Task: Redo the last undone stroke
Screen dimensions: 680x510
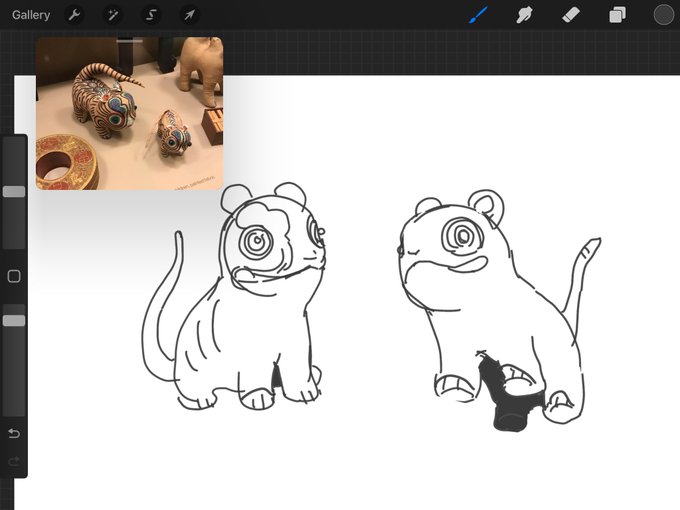Action: 14,461
